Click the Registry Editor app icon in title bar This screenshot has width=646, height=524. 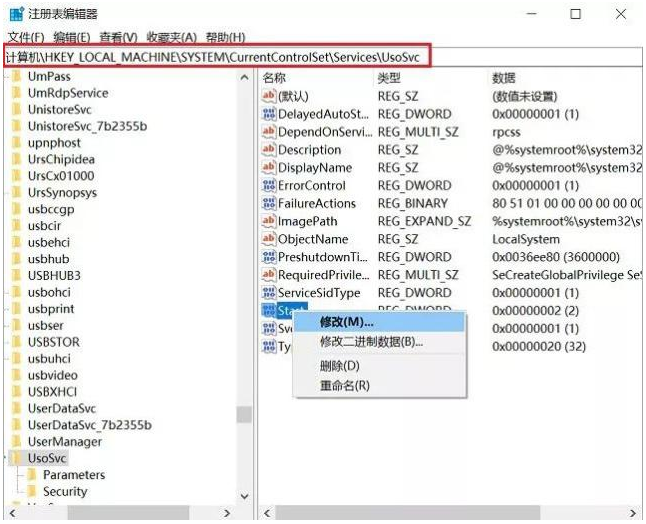coord(14,14)
